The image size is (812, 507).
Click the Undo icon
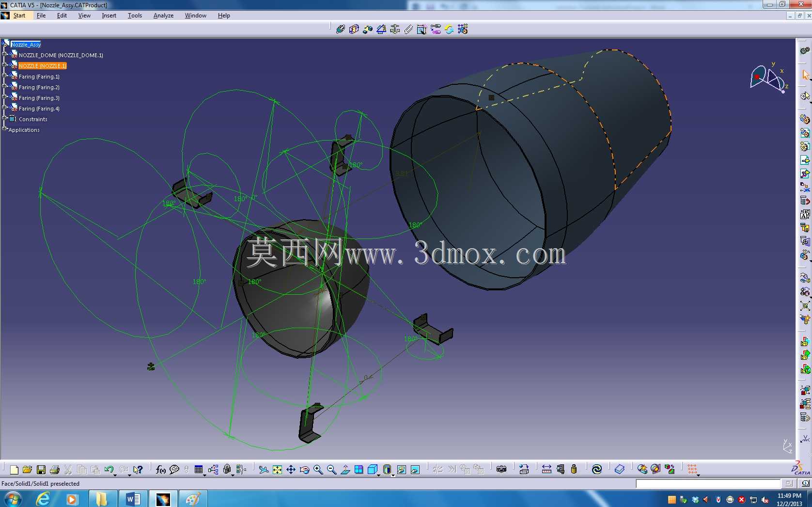[109, 469]
